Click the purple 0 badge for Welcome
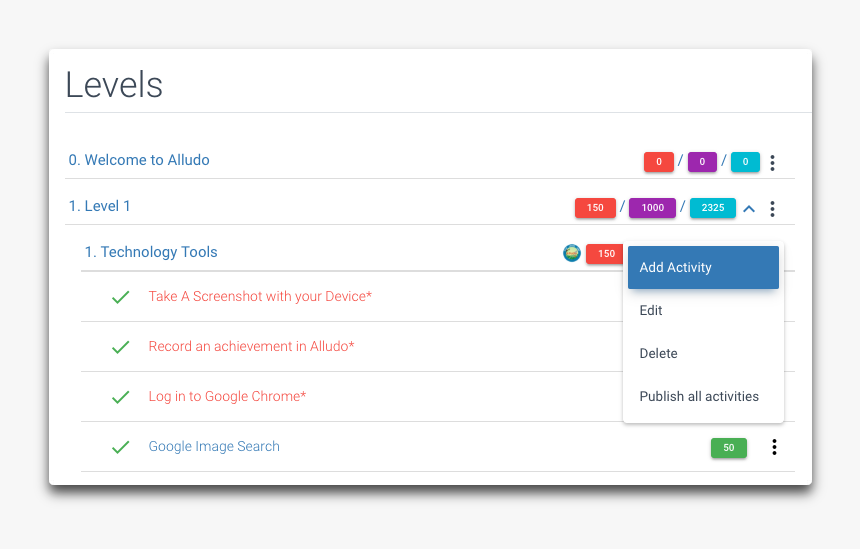 (702, 162)
